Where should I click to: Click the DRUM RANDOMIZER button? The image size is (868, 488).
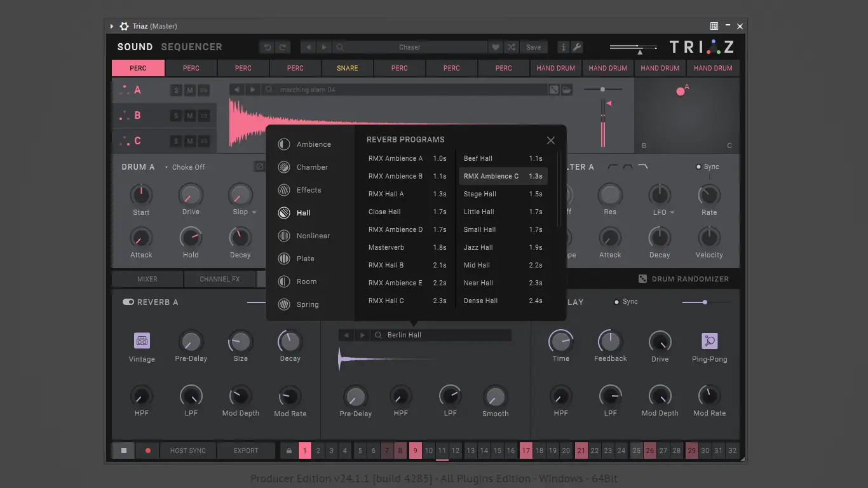(684, 279)
